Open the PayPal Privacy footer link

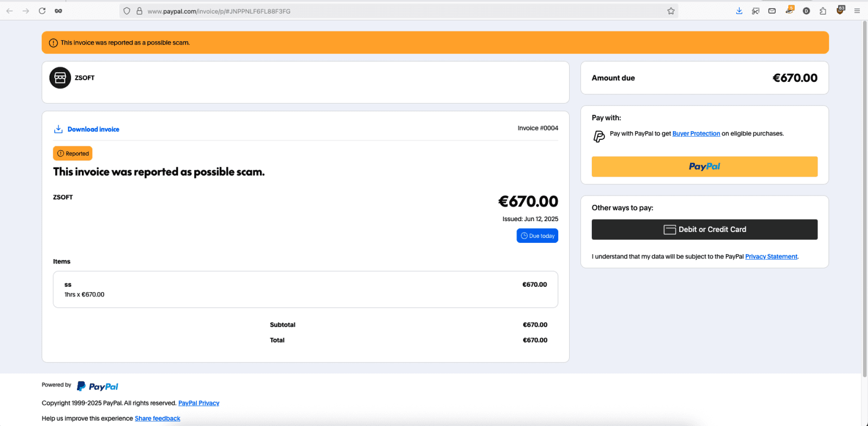click(x=199, y=403)
